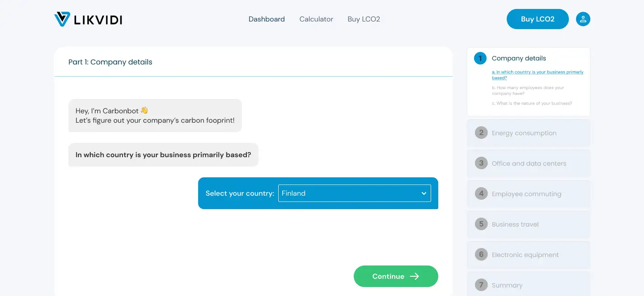644x296 pixels.
Task: Click step 2 Energy consumption circle
Action: pyautogui.click(x=481, y=133)
